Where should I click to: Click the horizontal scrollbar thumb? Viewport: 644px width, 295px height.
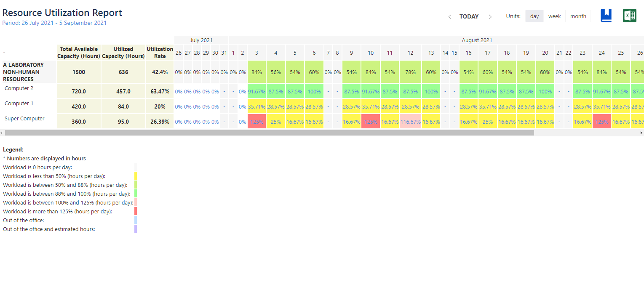[x=270, y=133]
